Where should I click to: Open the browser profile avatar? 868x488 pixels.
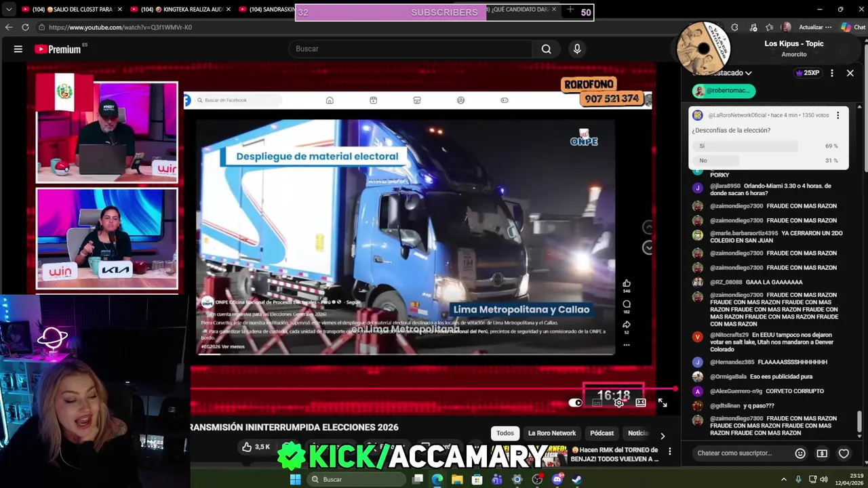(x=786, y=27)
